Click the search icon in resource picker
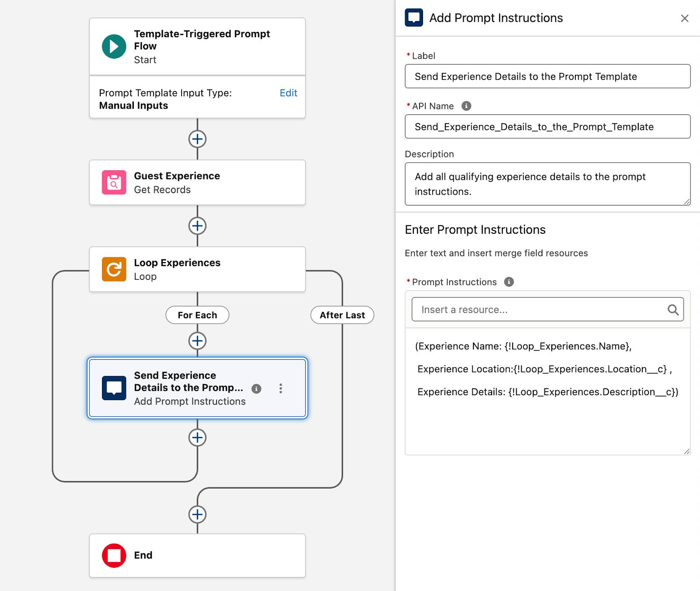 pyautogui.click(x=673, y=310)
